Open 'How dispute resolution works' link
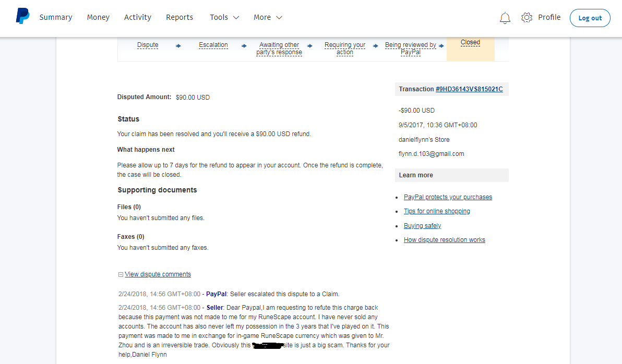This screenshot has height=364, width=622. (444, 240)
